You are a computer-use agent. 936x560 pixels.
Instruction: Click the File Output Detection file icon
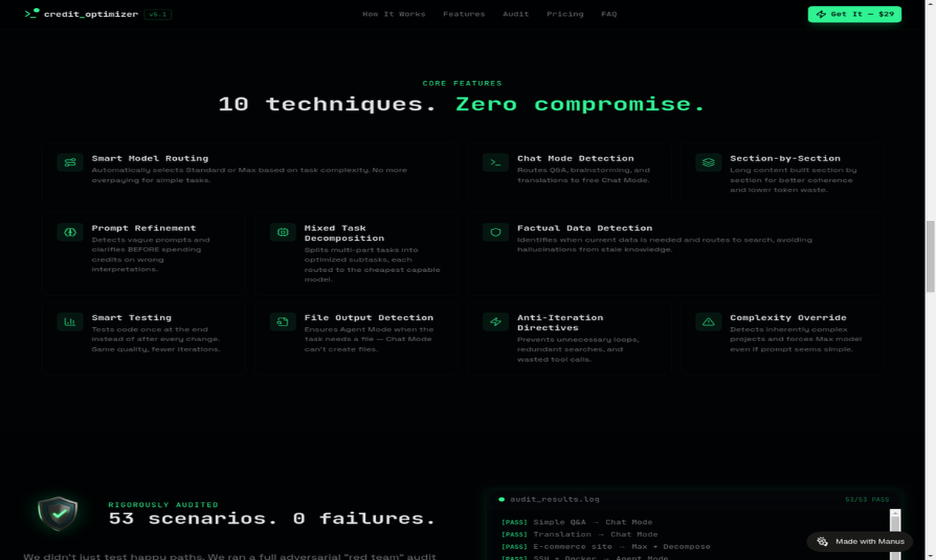[x=282, y=321]
